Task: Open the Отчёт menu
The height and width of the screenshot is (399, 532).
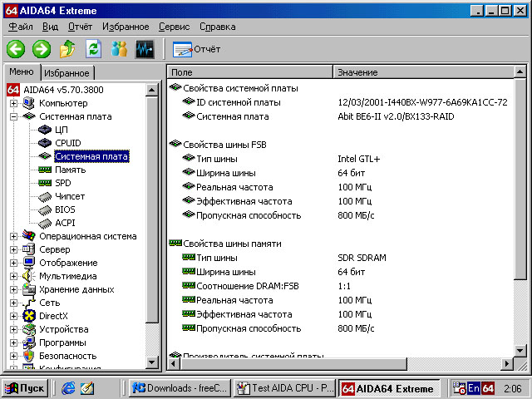Action: (x=80, y=27)
